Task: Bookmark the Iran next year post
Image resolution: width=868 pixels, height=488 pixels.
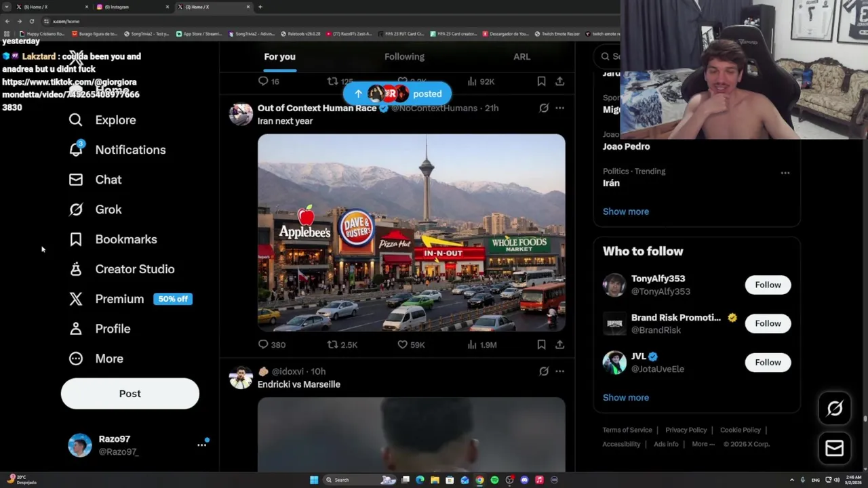Action: click(x=541, y=344)
